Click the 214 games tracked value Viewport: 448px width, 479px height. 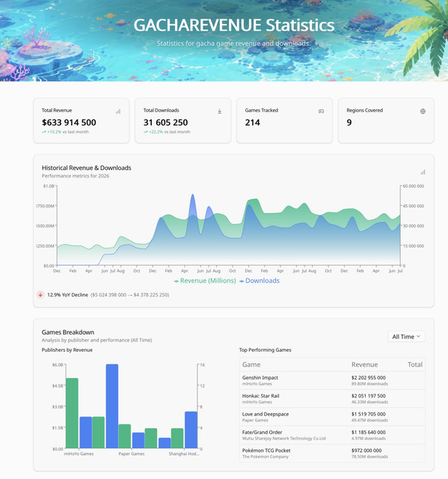[252, 123]
